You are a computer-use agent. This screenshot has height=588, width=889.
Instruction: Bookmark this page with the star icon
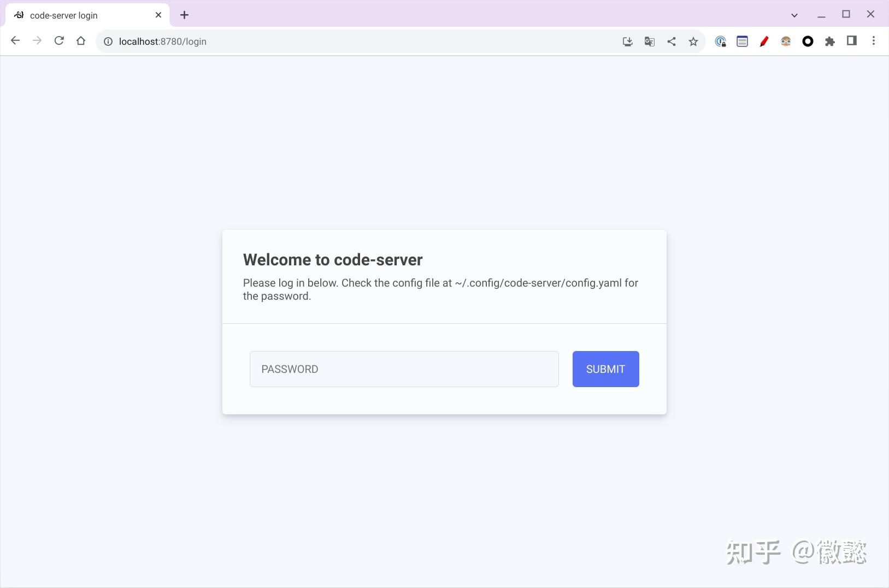coord(693,41)
